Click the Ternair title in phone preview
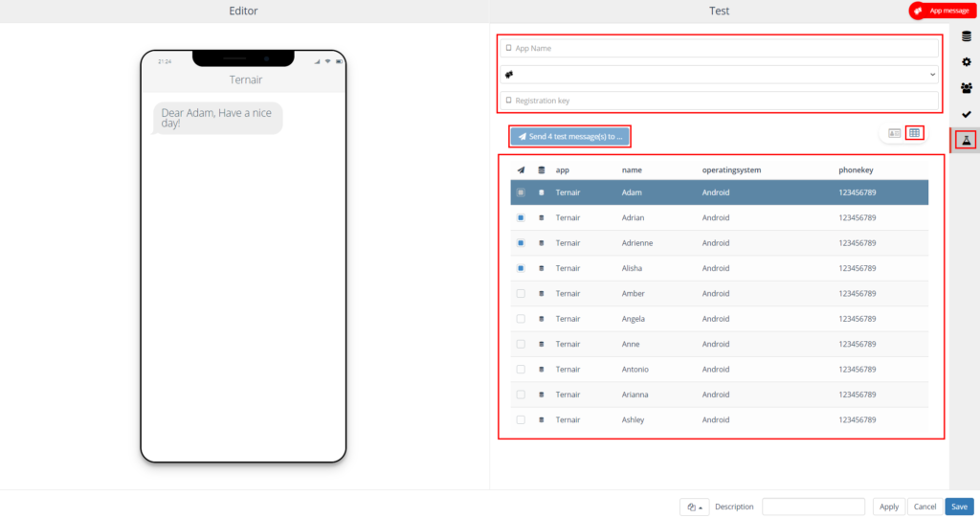 pyautogui.click(x=246, y=80)
